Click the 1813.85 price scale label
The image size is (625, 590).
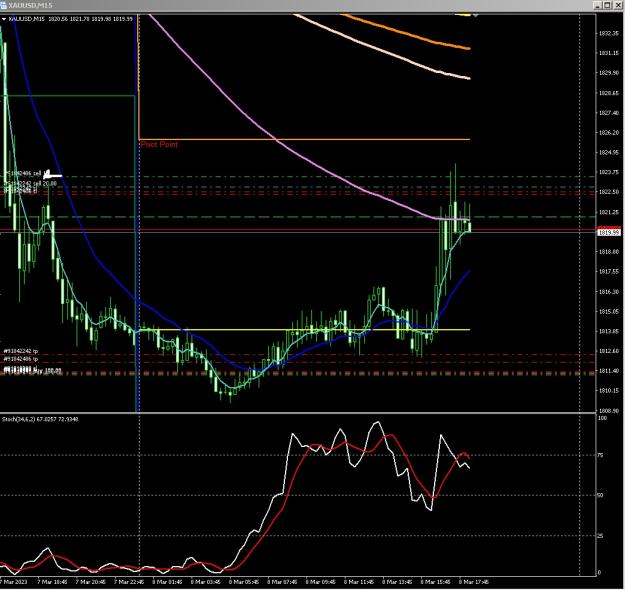point(609,331)
